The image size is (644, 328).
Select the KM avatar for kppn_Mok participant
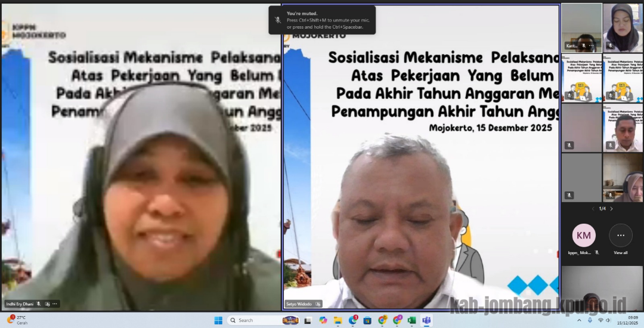point(584,236)
